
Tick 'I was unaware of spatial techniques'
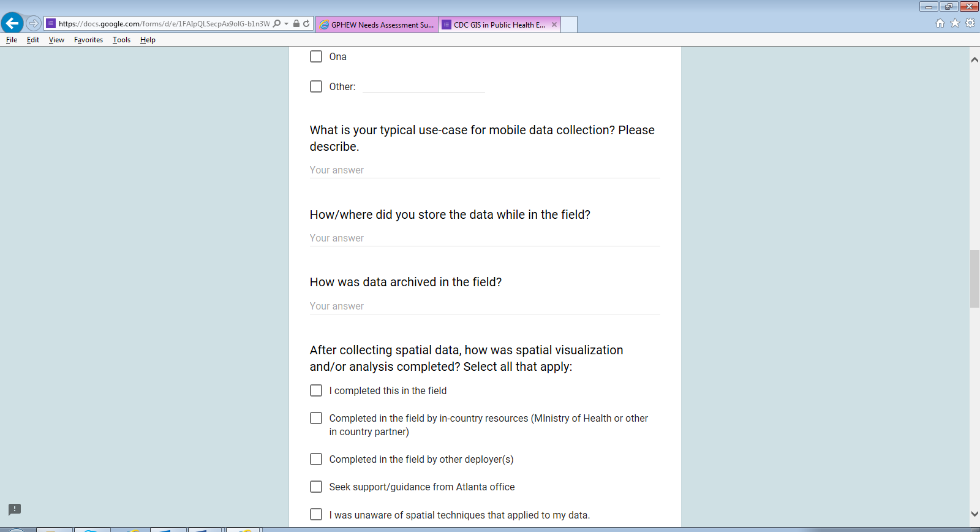(316, 514)
